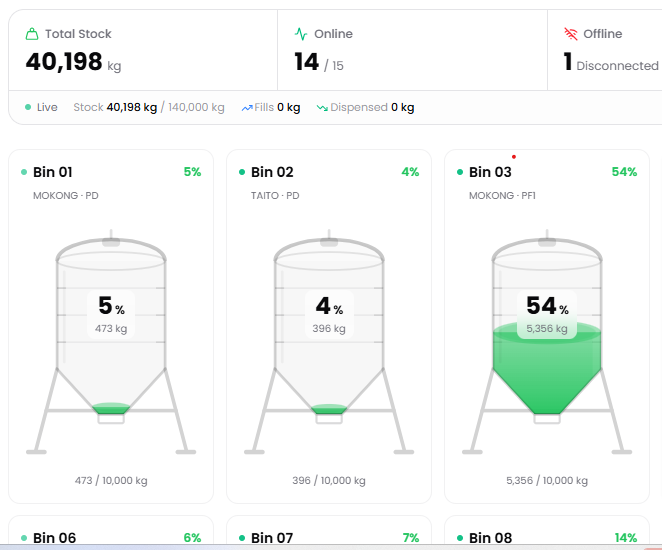Viewport: 662px width, 552px height.
Task: Click the Dispensed 0 kg value
Action: coord(402,107)
